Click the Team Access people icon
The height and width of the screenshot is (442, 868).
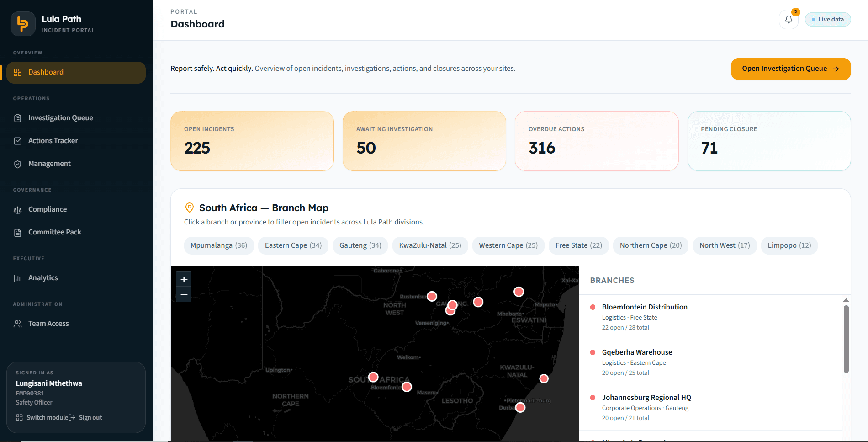point(18,324)
